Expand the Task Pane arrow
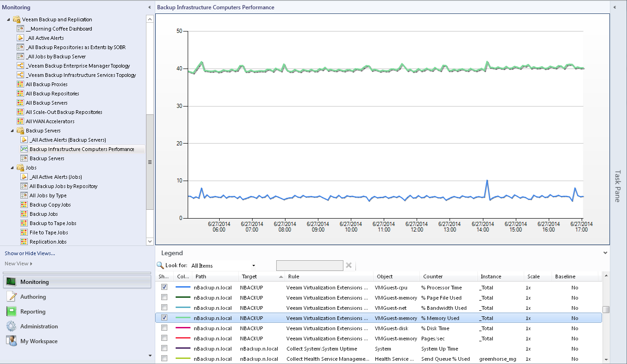The width and height of the screenshot is (627, 364). pyautogui.click(x=614, y=7)
